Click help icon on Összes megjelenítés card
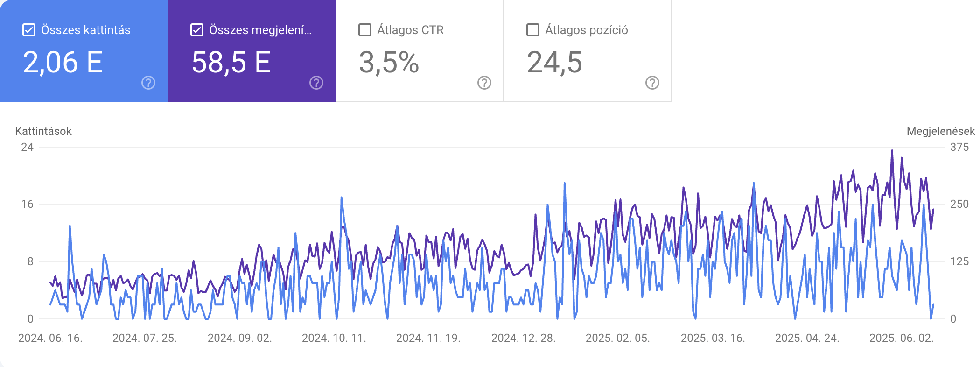This screenshot has height=367, width=980. 316,83
